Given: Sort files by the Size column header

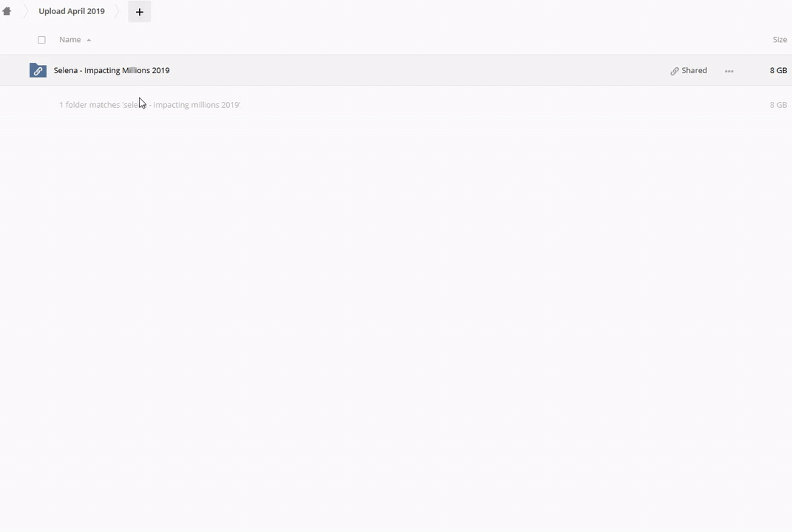Looking at the screenshot, I should pyautogui.click(x=779, y=39).
